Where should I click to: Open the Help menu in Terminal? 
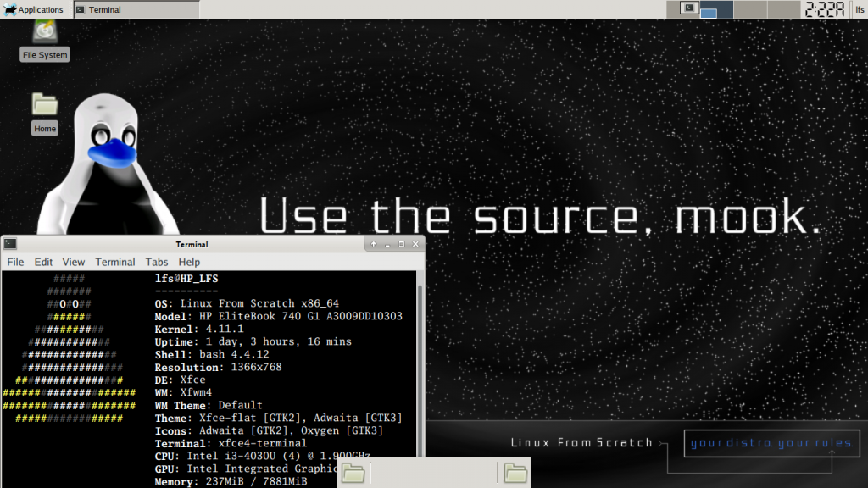(x=189, y=262)
